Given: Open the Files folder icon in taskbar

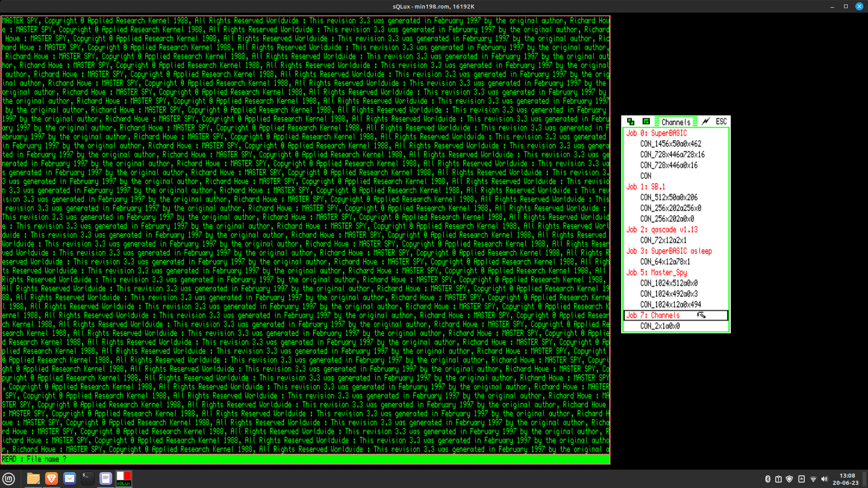Looking at the screenshot, I should click(x=33, y=479).
